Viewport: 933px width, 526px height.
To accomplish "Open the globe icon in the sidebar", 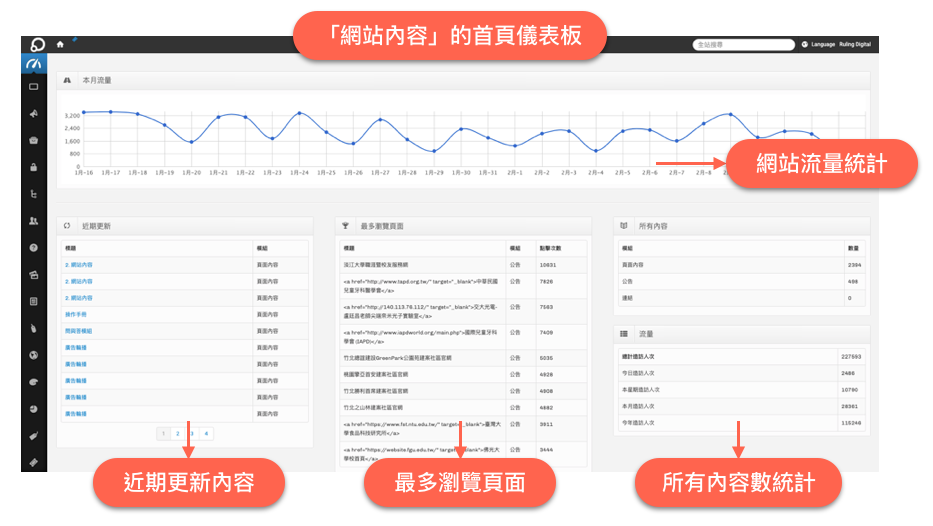I will pos(34,355).
